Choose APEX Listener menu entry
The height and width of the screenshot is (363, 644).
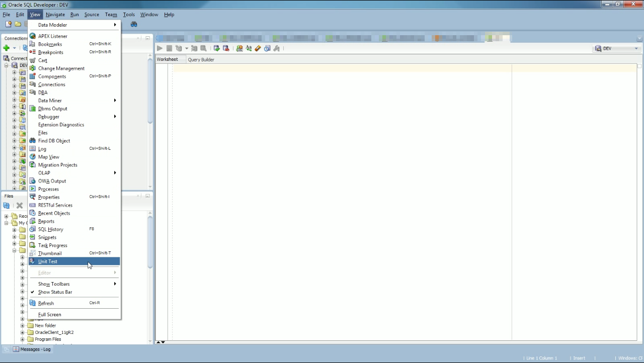click(74, 36)
